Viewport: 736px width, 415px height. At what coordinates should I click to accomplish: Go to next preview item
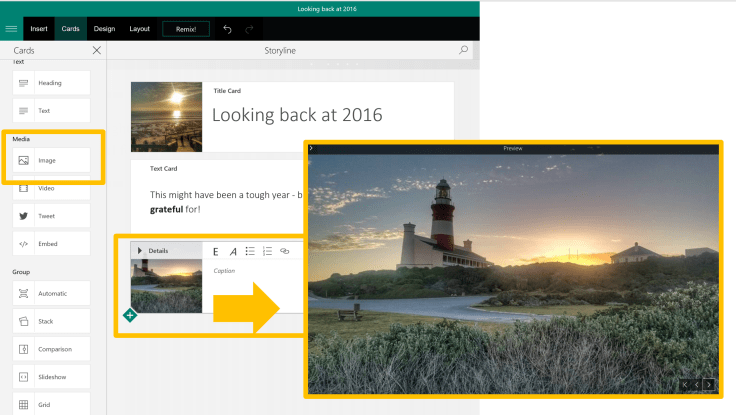pos(709,384)
